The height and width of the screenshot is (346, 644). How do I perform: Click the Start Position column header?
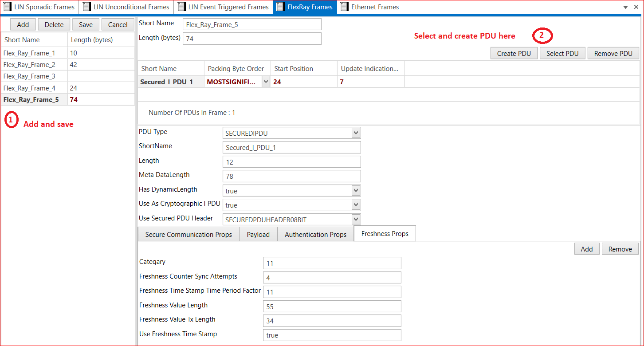tap(304, 68)
